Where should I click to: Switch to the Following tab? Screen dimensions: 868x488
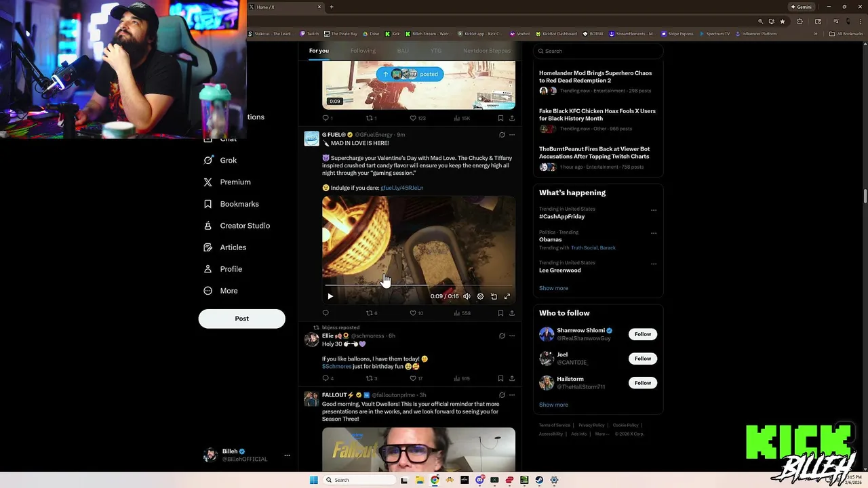pos(363,51)
